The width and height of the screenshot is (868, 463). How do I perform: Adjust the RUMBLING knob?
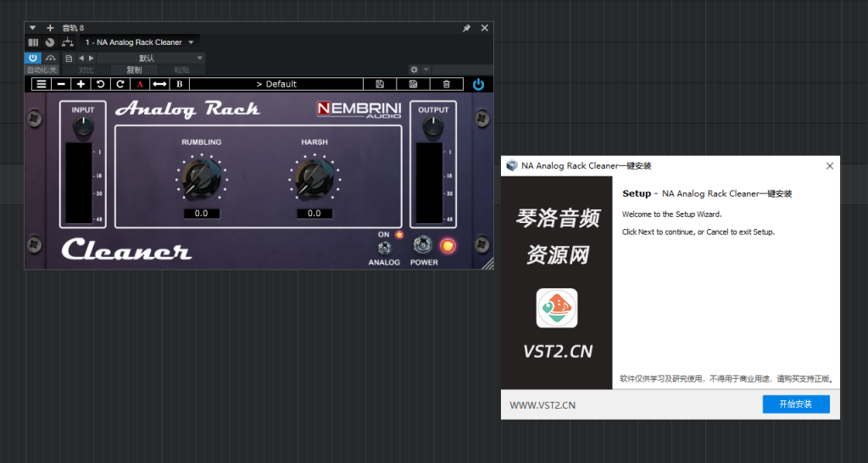click(201, 178)
